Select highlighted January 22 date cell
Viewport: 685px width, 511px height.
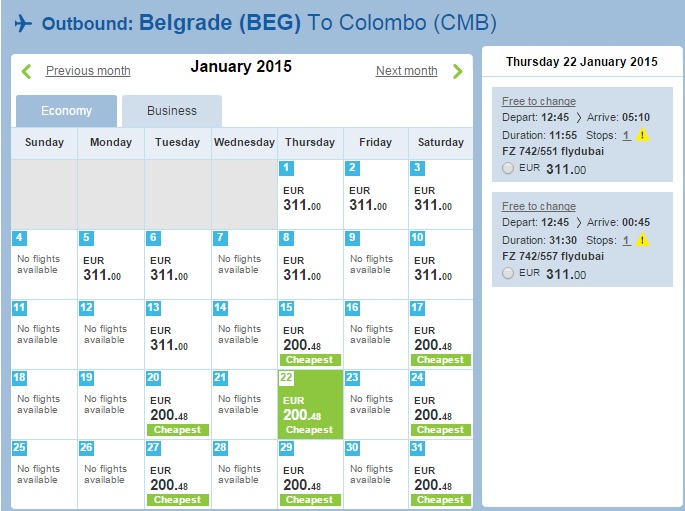[310, 405]
